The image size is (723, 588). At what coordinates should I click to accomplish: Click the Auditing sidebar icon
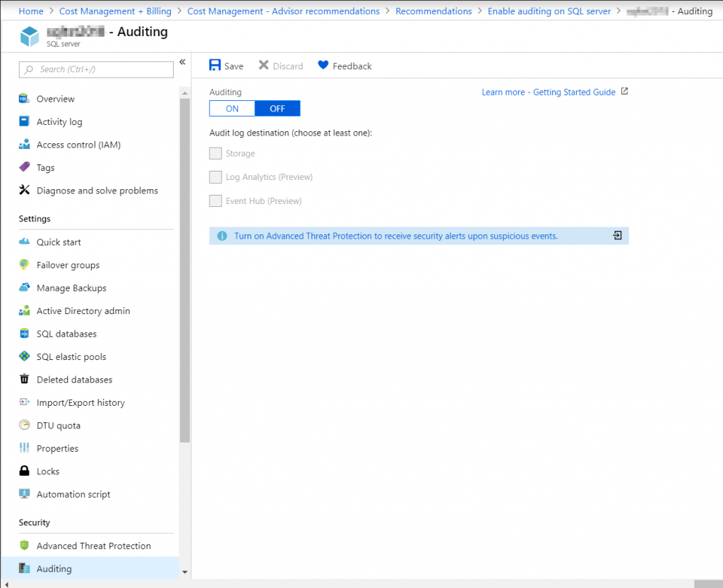pyautogui.click(x=24, y=568)
